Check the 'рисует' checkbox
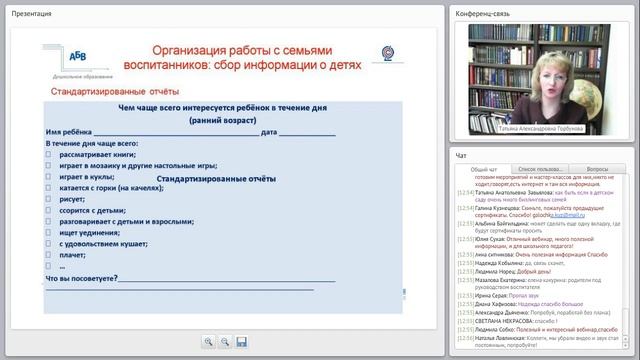The width and height of the screenshot is (640, 360). coord(48,199)
